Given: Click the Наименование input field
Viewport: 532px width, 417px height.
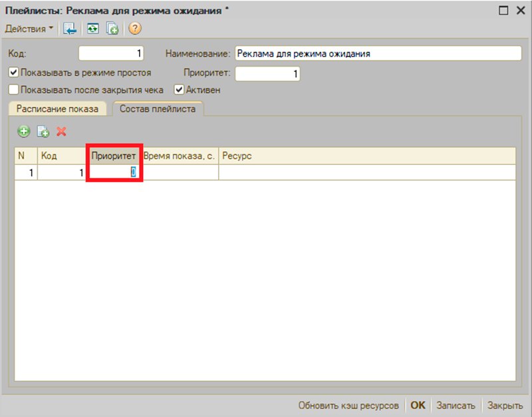Looking at the screenshot, I should click(x=378, y=54).
